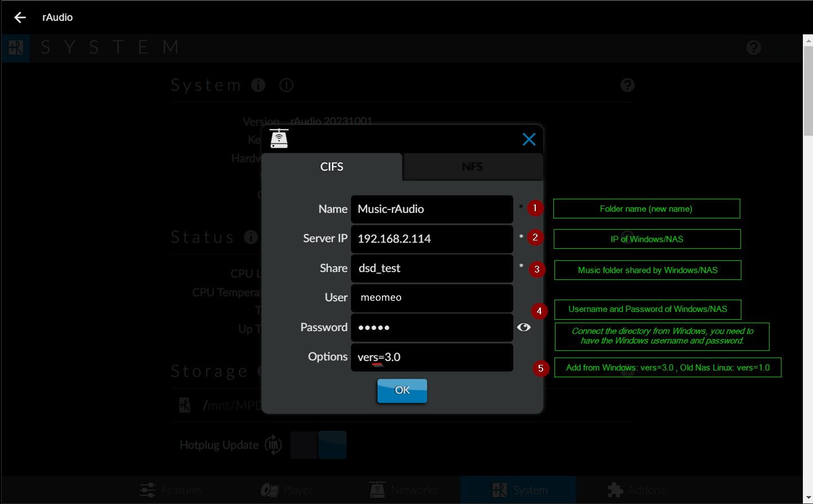Go back with the arrow beside rAudio

point(20,17)
